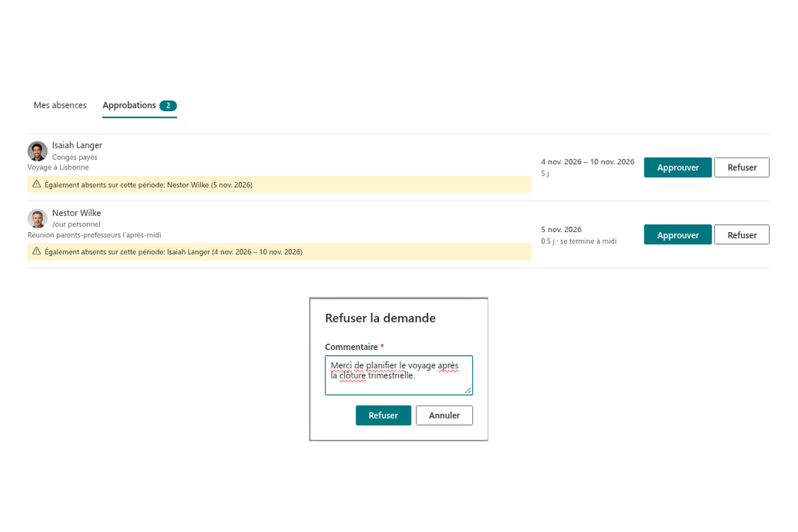The image size is (798, 532).
Task: Click the conflict banner mentioning Isaiah Langer absence
Action: (x=279, y=252)
